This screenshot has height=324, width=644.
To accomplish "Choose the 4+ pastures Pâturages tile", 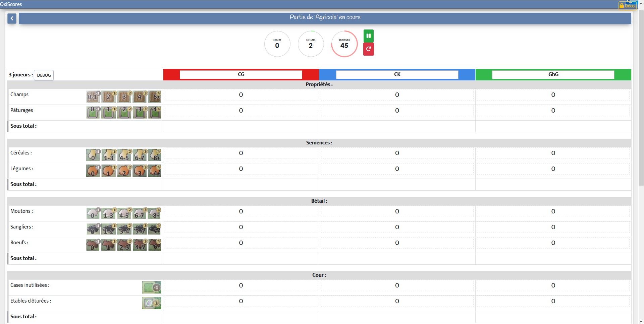I will [x=155, y=113].
